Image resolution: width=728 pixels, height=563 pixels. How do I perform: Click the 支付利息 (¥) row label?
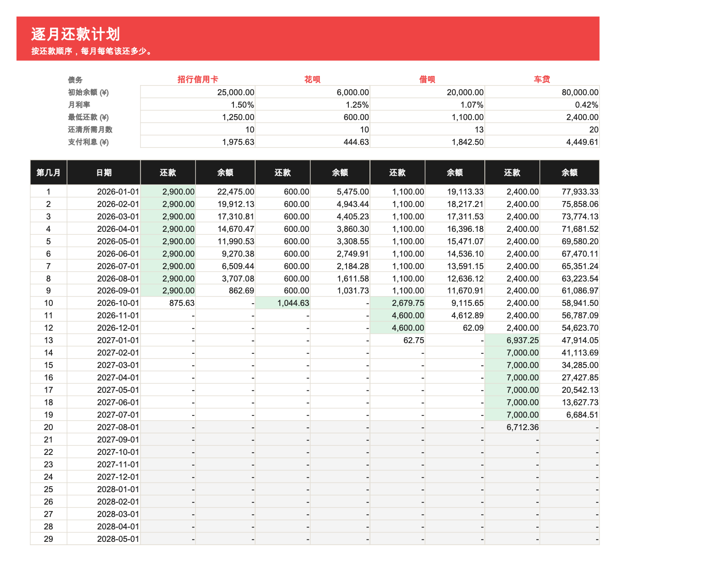click(88, 142)
